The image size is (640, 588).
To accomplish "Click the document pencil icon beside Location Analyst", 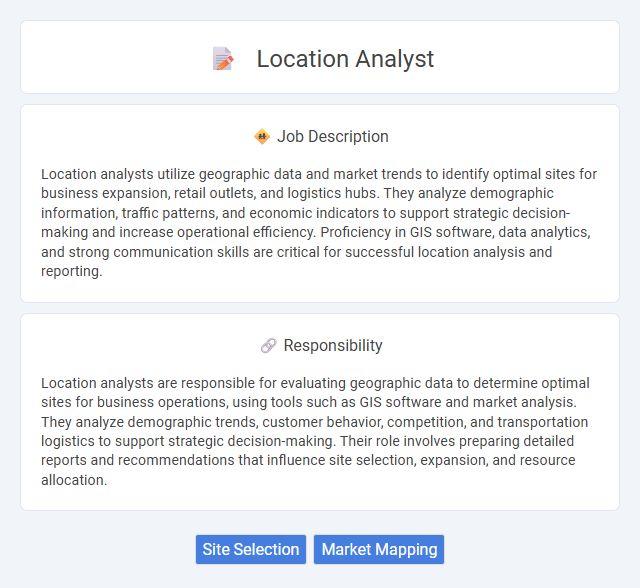I will [x=223, y=59].
